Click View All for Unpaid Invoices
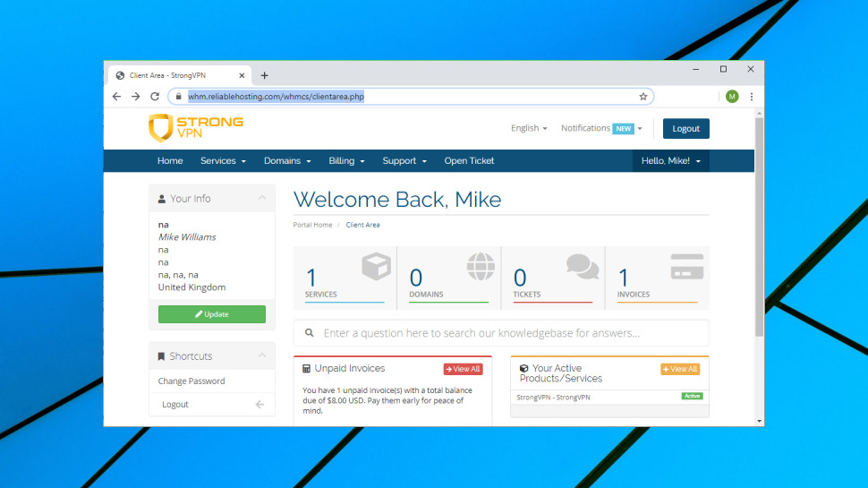 (x=463, y=369)
